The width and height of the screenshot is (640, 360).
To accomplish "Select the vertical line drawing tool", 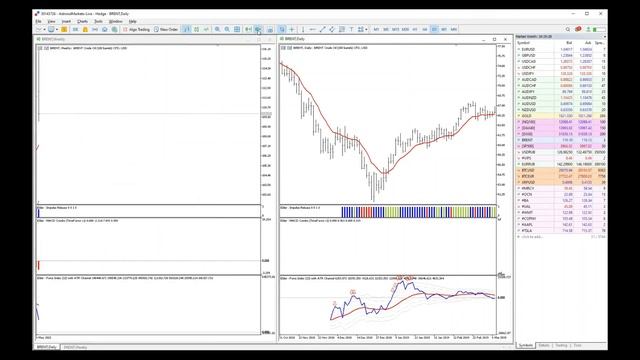I will point(303,29).
